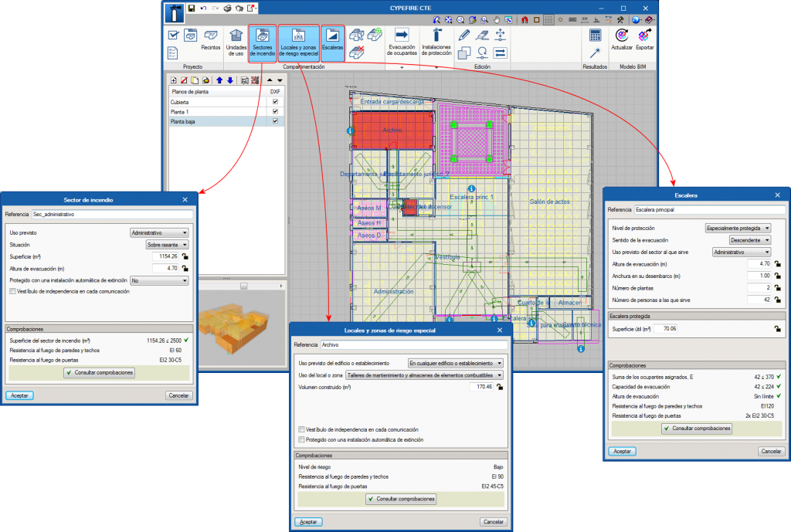791x532 pixels.
Task: Click Número de plantas field
Action: click(759, 288)
